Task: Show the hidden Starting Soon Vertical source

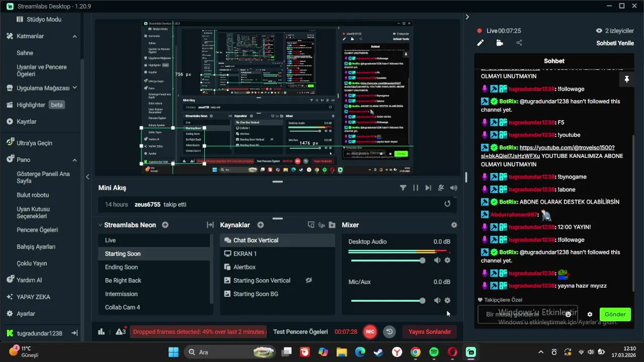Action: pyautogui.click(x=309, y=281)
